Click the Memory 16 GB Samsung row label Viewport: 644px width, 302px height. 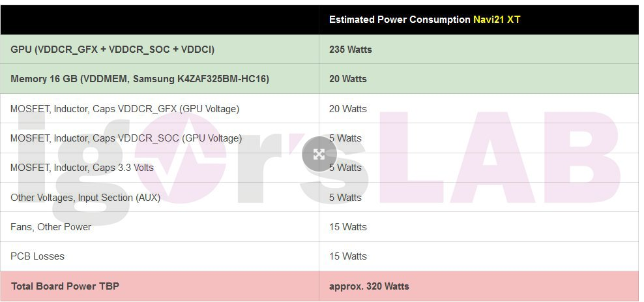(x=139, y=79)
